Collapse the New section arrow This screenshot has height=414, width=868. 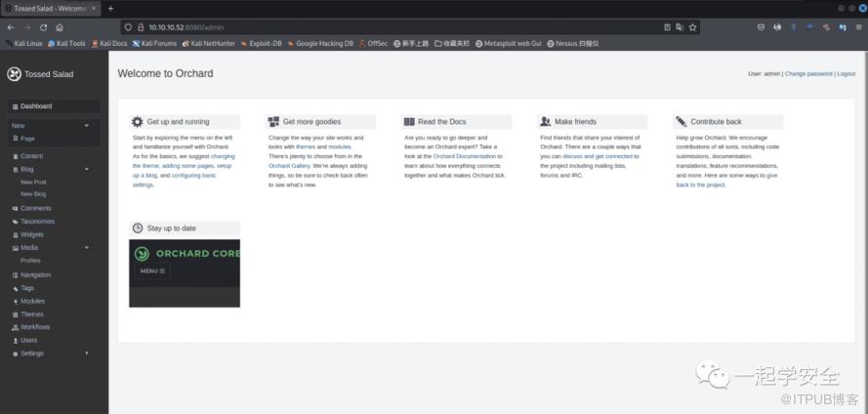coord(86,126)
